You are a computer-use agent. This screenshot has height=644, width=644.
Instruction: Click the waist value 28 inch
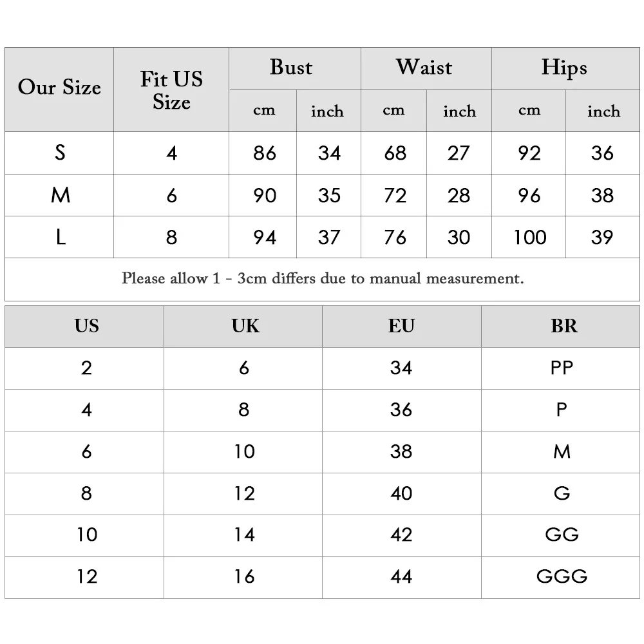click(x=459, y=195)
